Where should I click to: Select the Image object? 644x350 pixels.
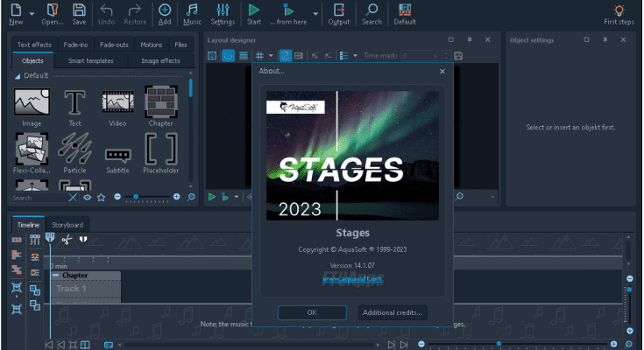[32, 108]
